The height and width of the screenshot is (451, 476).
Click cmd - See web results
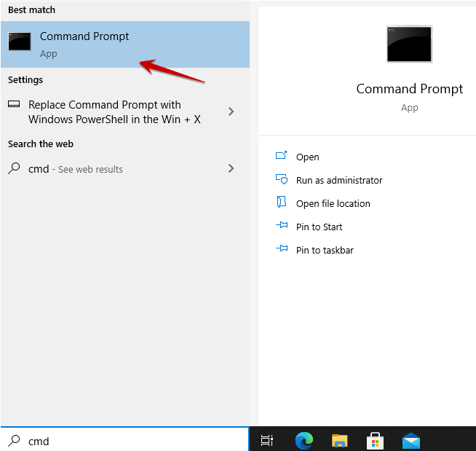pyautogui.click(x=76, y=169)
